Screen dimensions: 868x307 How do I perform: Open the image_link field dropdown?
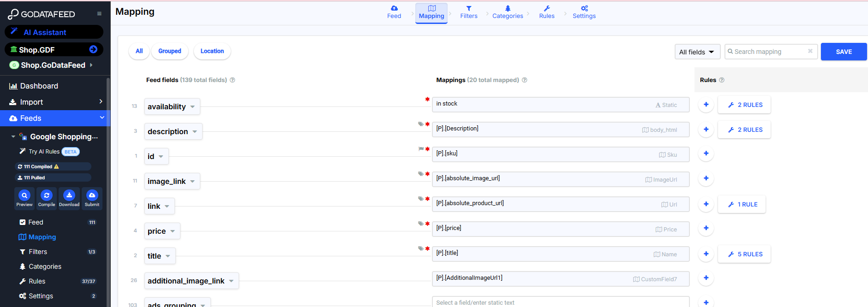tap(172, 181)
